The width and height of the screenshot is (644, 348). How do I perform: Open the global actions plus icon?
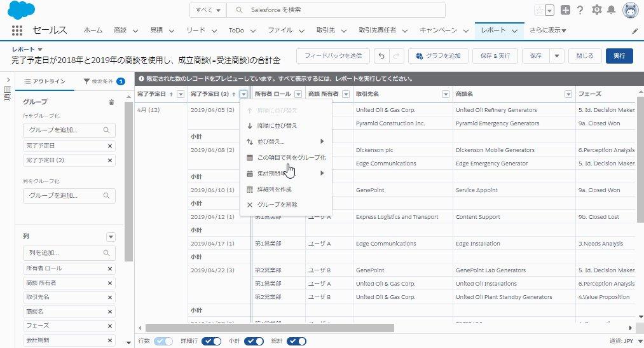point(566,10)
